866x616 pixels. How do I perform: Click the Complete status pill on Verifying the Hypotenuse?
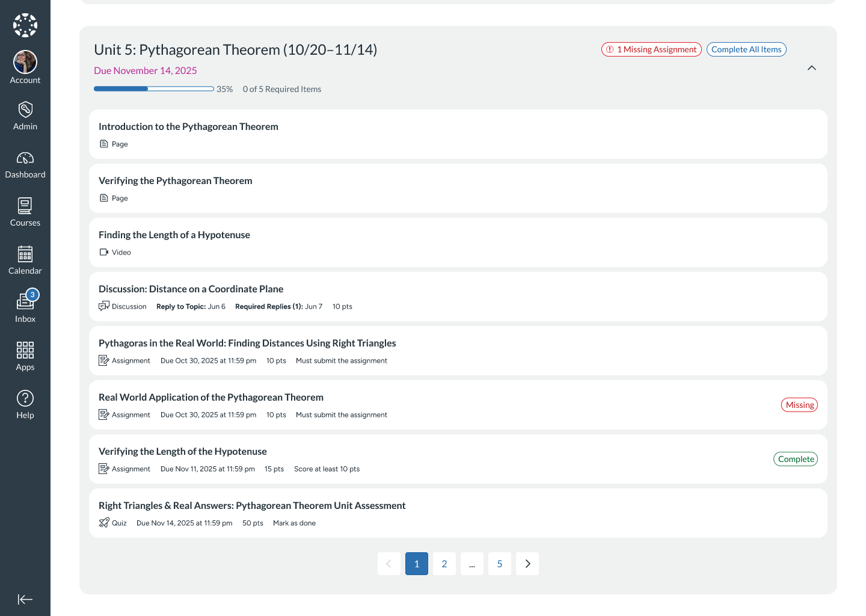pyautogui.click(x=795, y=458)
